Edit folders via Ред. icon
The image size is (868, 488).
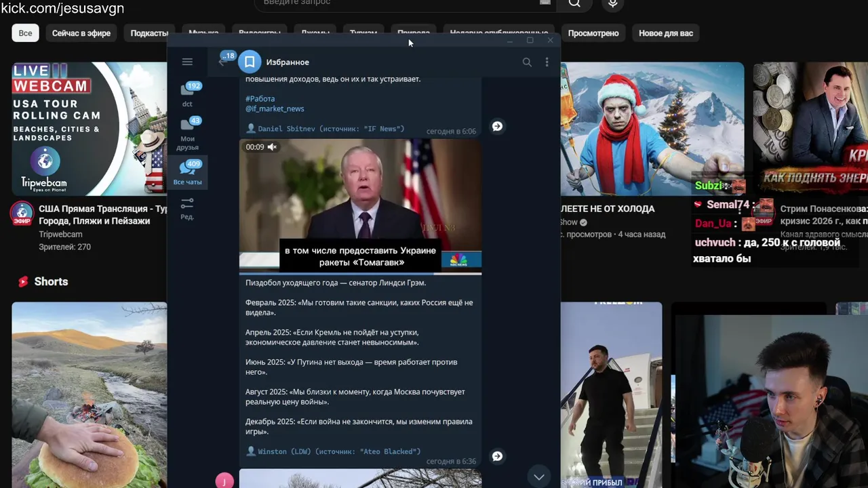tap(187, 208)
